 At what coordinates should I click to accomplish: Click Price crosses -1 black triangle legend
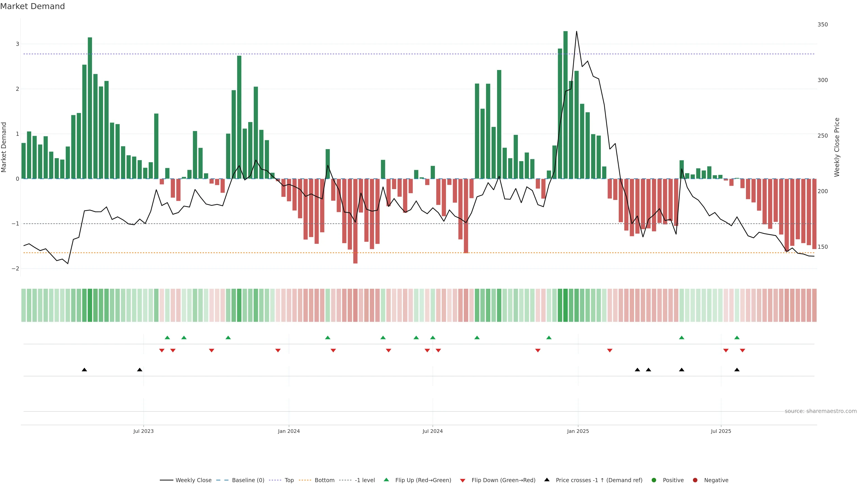(547, 480)
